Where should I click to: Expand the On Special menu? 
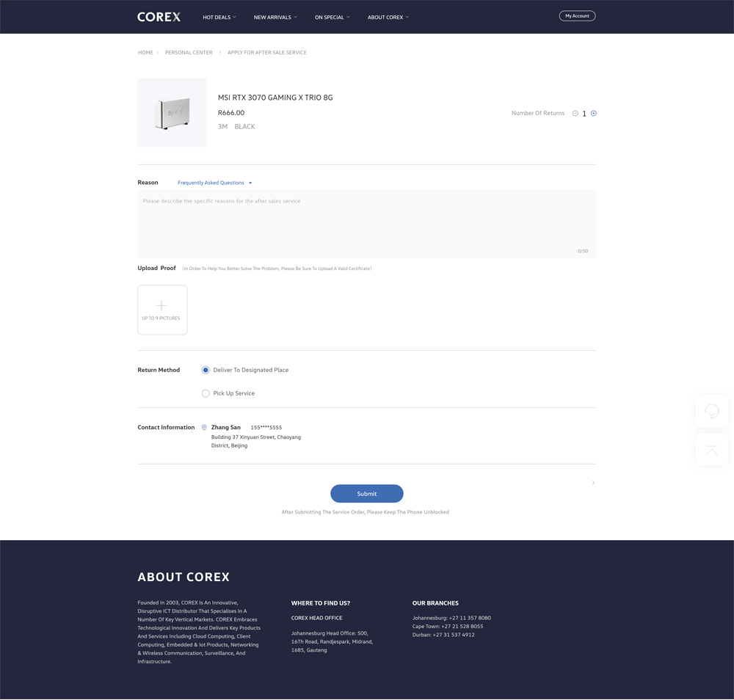(333, 18)
